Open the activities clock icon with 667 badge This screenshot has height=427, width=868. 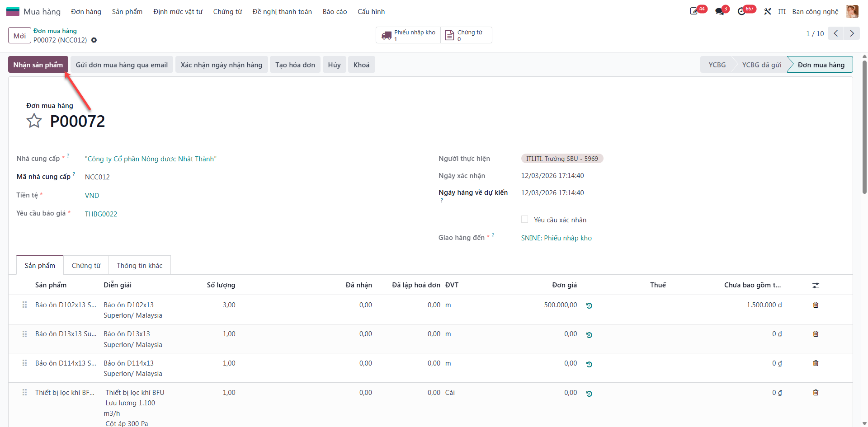coord(741,11)
